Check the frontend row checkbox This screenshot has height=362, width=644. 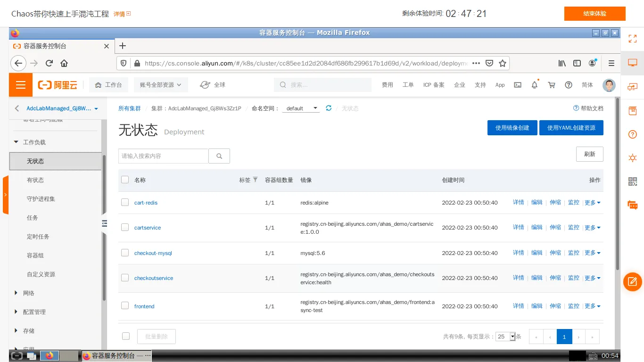coord(125,305)
